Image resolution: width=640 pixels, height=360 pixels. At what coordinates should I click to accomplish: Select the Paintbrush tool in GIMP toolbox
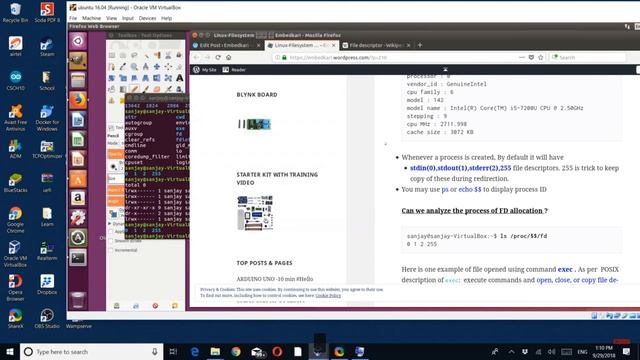click(x=145, y=89)
